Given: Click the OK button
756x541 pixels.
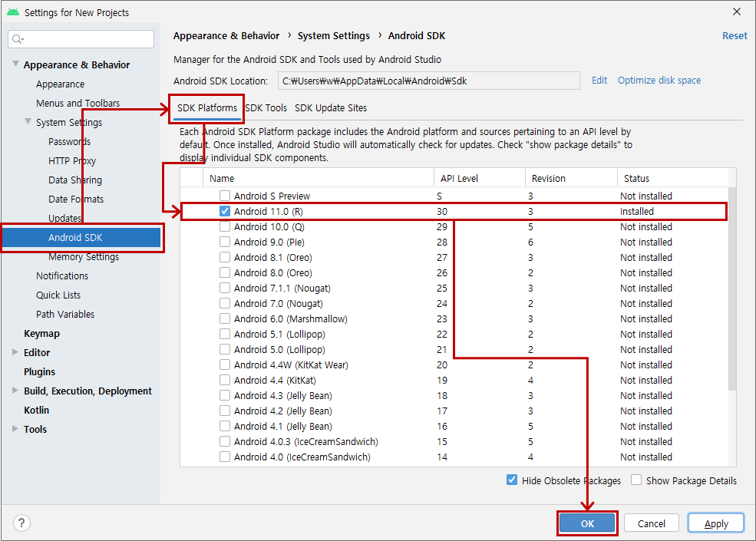Looking at the screenshot, I should (x=587, y=523).
